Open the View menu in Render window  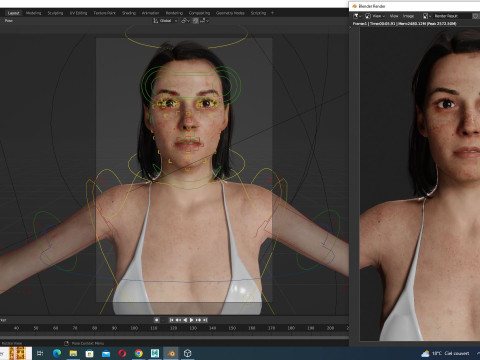point(394,16)
